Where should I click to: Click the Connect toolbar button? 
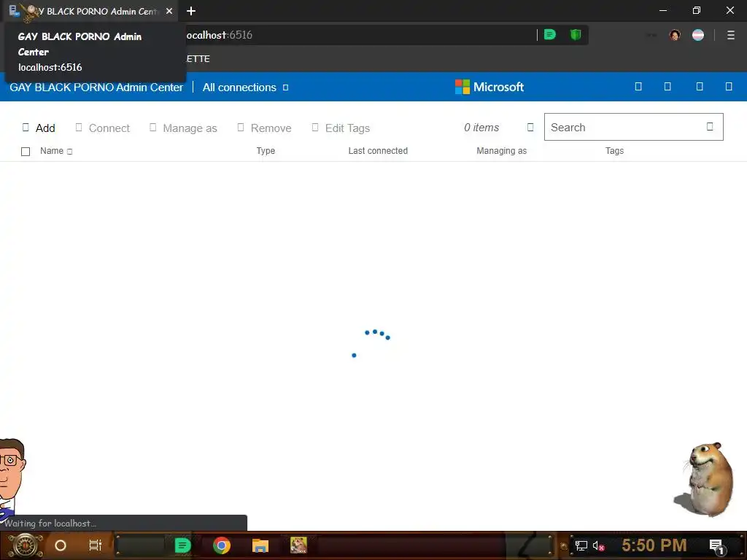[102, 128]
